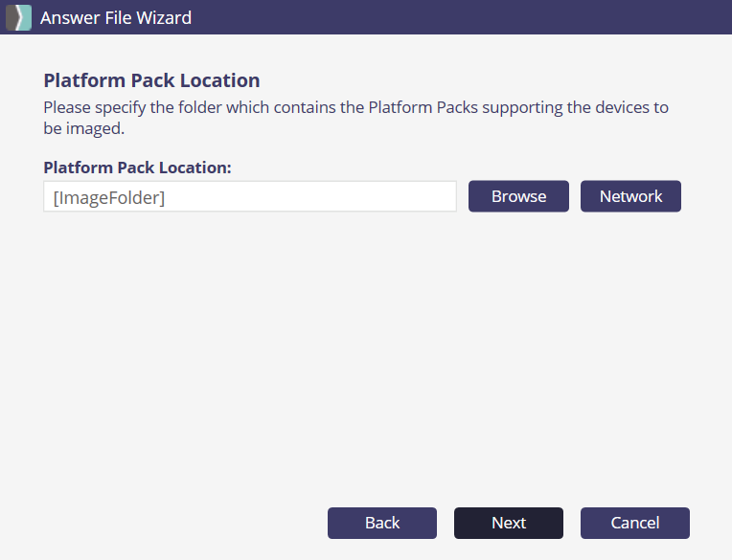
Task: Click the Back navigation button
Action: pos(382,523)
